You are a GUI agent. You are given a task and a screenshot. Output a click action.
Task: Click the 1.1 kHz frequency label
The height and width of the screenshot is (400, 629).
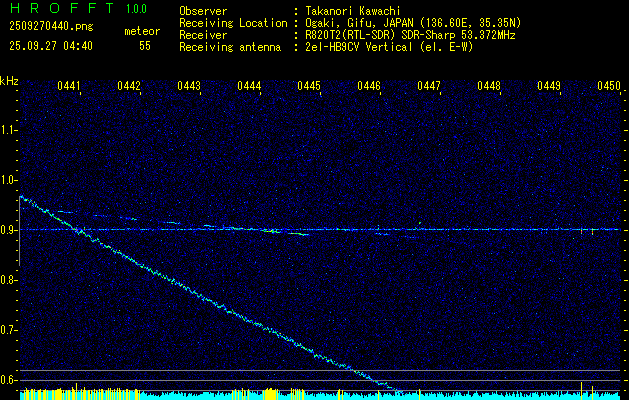(x=9, y=129)
